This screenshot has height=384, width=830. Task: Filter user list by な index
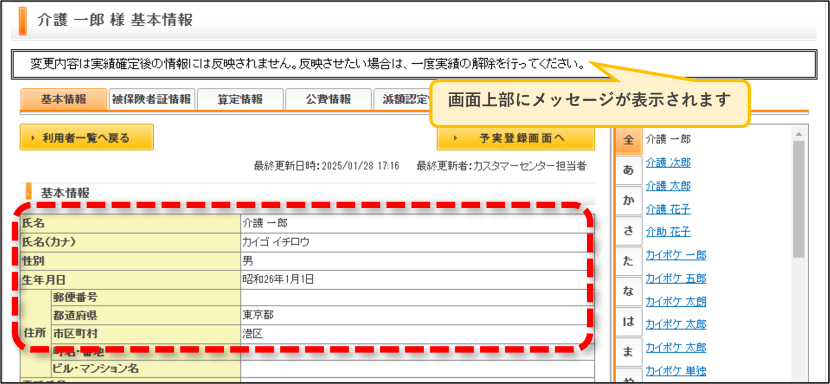coord(629,291)
